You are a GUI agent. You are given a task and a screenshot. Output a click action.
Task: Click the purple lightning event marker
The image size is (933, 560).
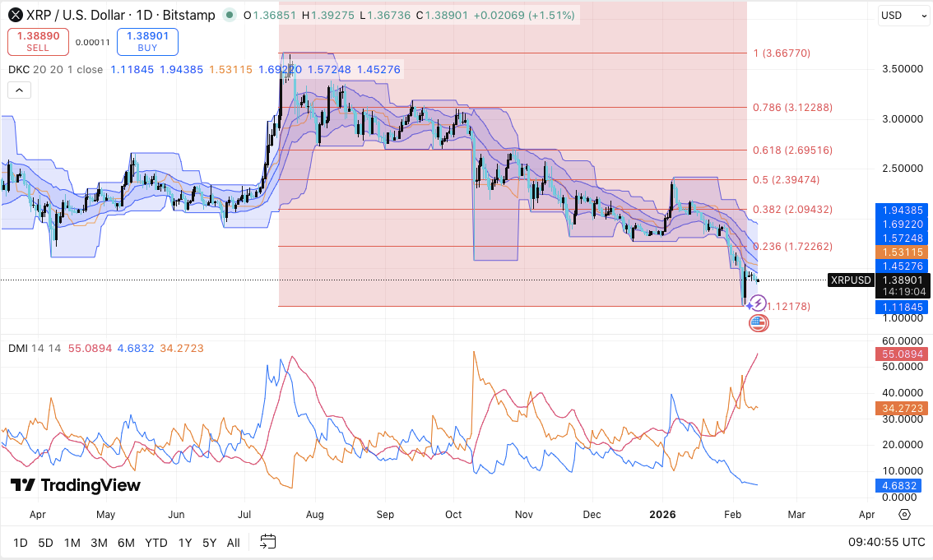[x=759, y=304]
